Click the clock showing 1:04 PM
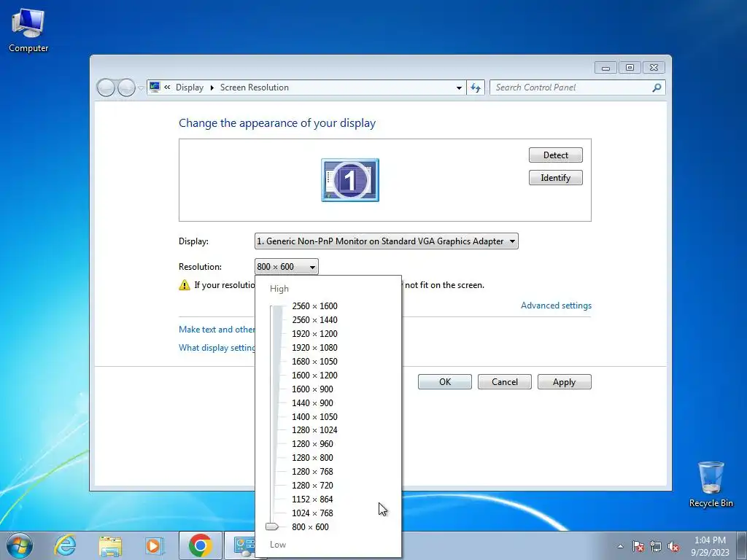 click(710, 540)
